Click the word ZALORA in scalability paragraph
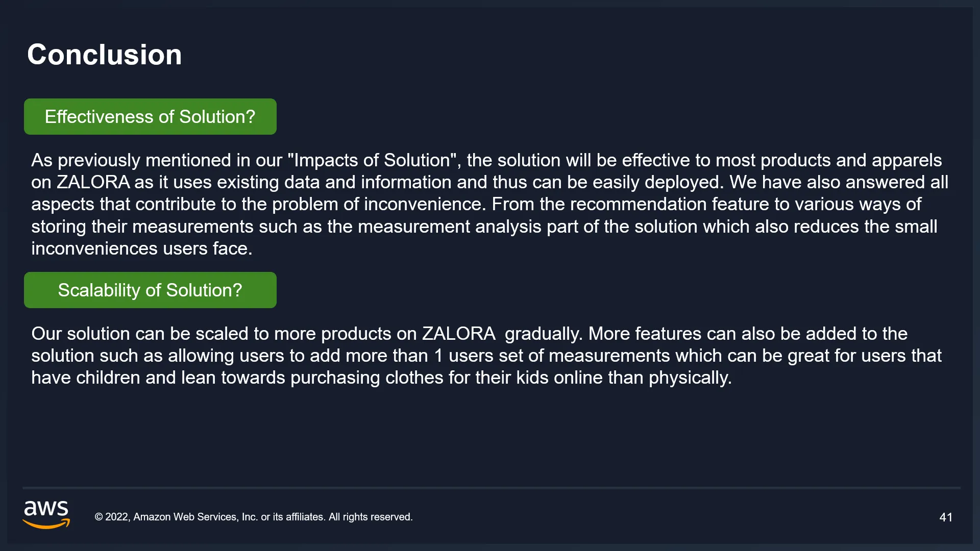Viewport: 980px width, 551px height. pos(458,334)
